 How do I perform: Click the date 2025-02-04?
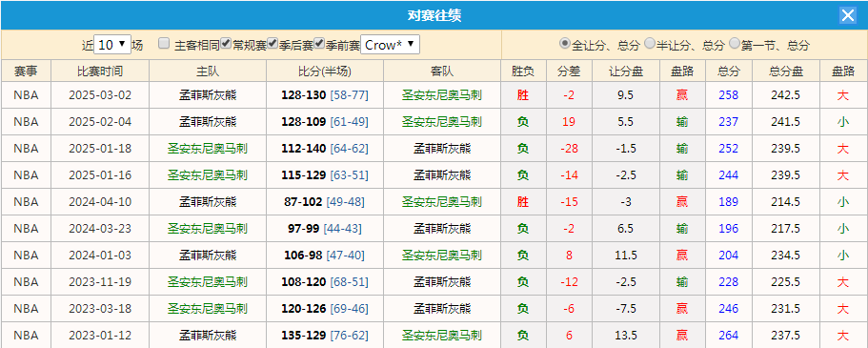tap(100, 122)
